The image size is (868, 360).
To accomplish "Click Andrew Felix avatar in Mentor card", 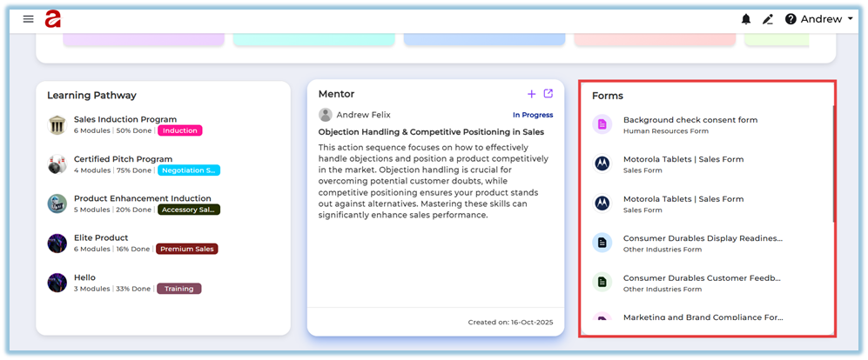I will (x=326, y=115).
